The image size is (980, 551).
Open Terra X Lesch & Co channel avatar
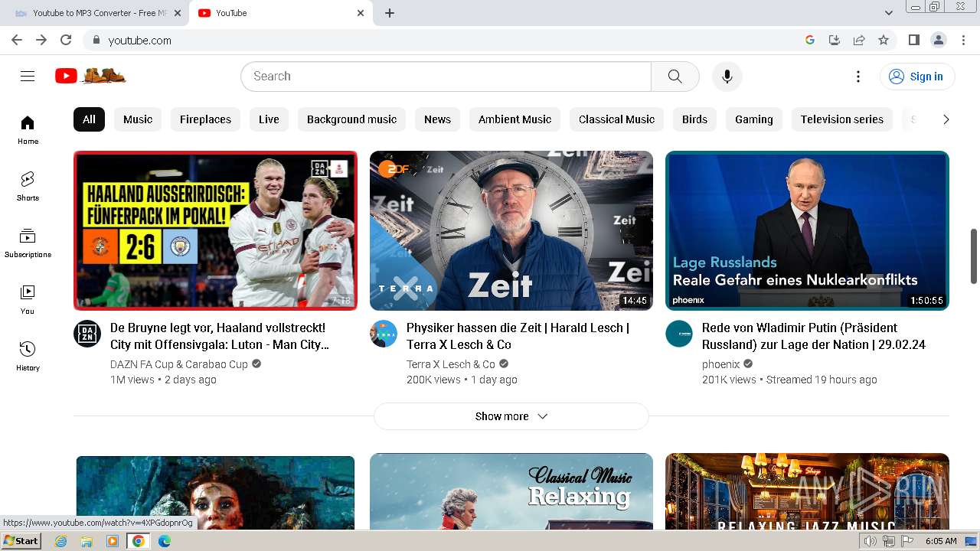click(x=384, y=334)
